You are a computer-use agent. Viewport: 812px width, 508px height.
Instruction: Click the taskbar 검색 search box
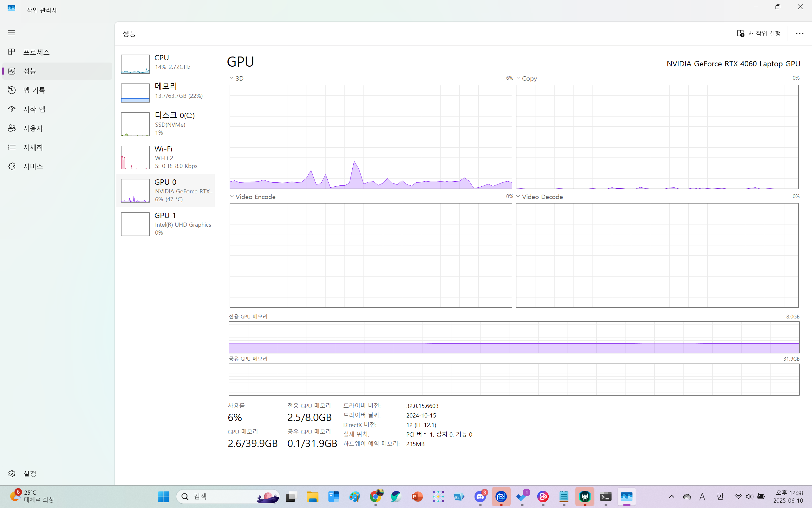[x=228, y=497]
